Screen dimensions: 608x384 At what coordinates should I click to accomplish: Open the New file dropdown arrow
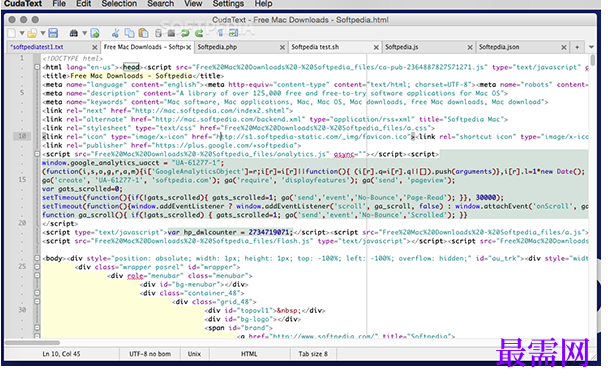click(22, 33)
